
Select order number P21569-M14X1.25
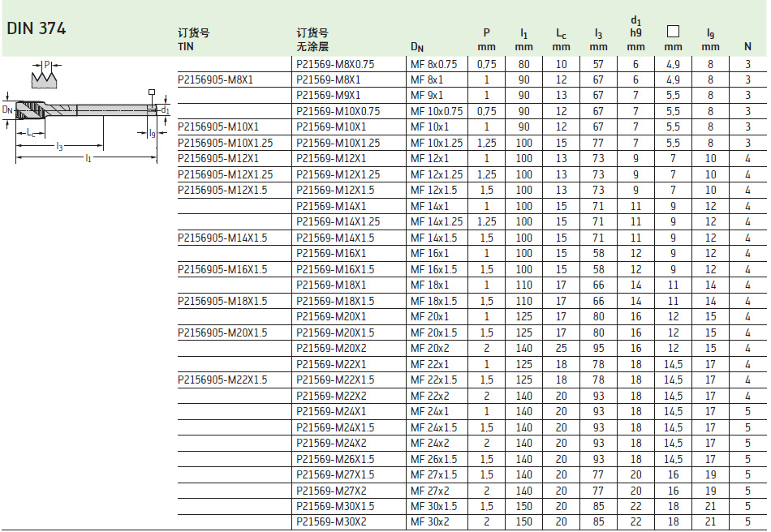pos(338,222)
